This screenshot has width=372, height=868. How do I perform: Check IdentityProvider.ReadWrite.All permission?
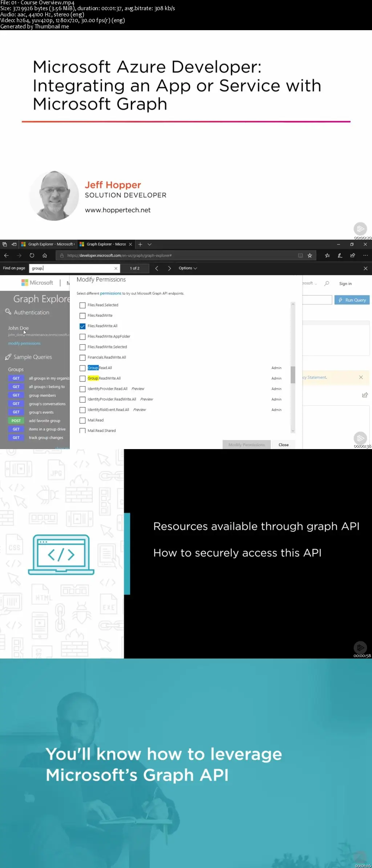coord(82,400)
